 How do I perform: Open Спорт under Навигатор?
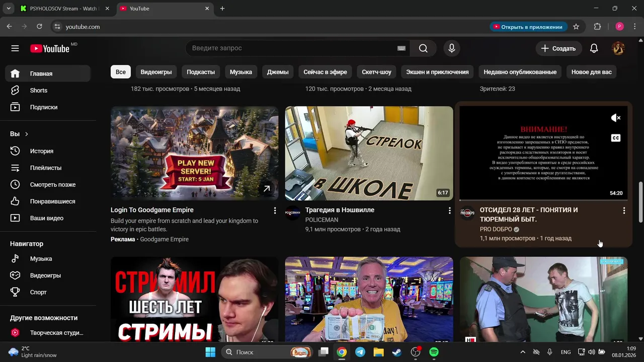[48, 292]
